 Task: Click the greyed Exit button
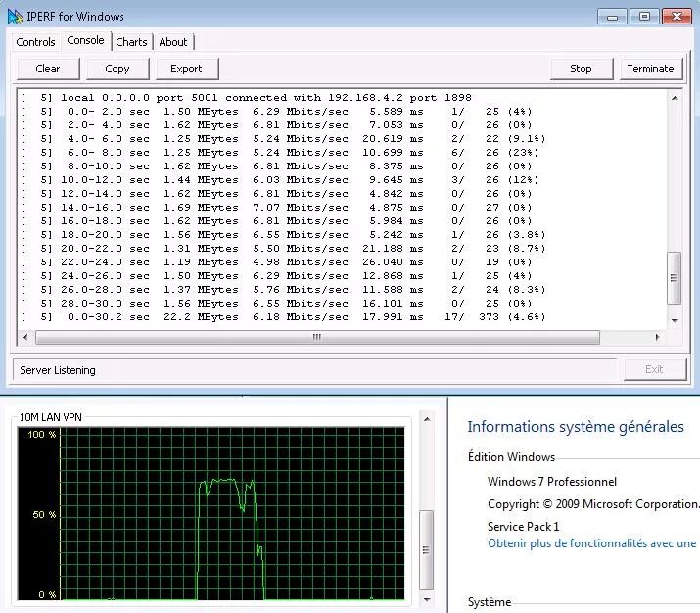654,370
